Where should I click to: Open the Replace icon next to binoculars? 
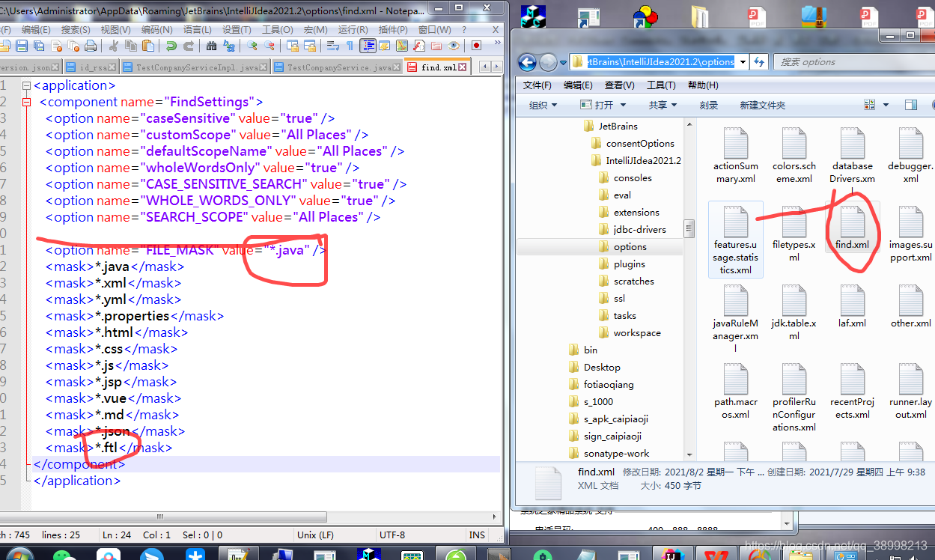point(229,46)
